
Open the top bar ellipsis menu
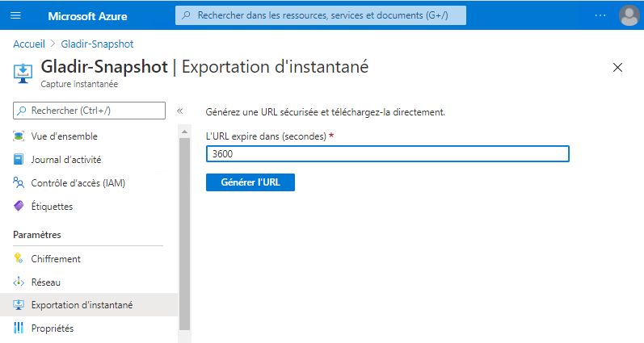(600, 15)
